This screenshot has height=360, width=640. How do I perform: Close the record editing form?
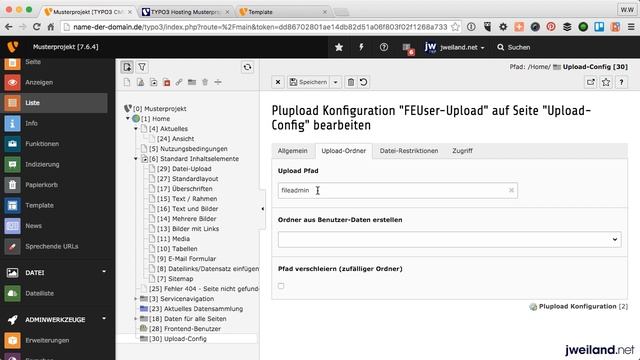click(x=278, y=82)
